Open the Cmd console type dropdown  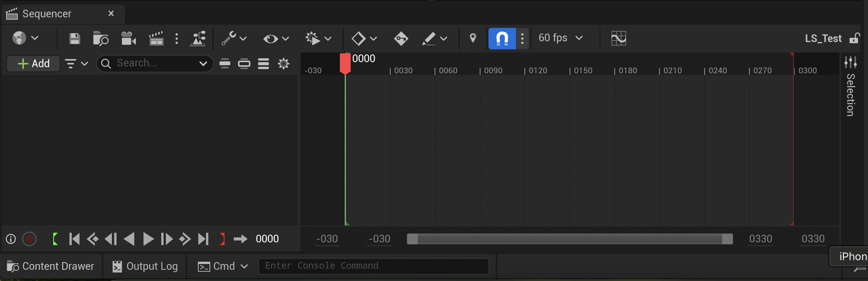coord(223,266)
